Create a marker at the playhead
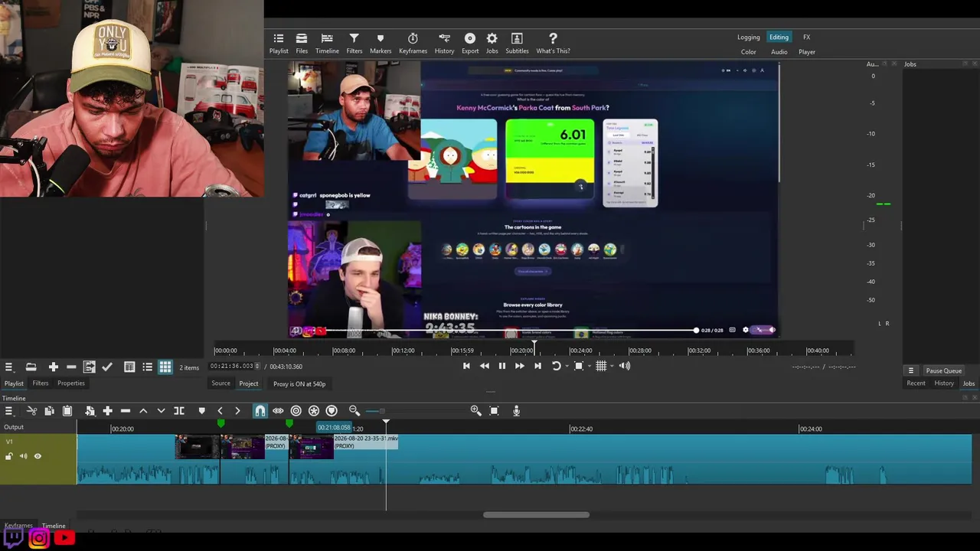This screenshot has width=980, height=551. [x=201, y=411]
